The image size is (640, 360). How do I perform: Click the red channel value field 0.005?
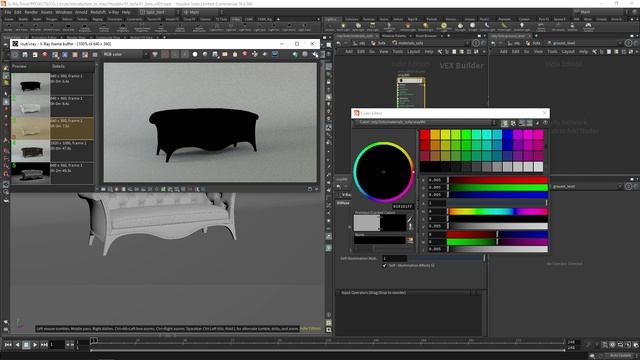point(436,180)
